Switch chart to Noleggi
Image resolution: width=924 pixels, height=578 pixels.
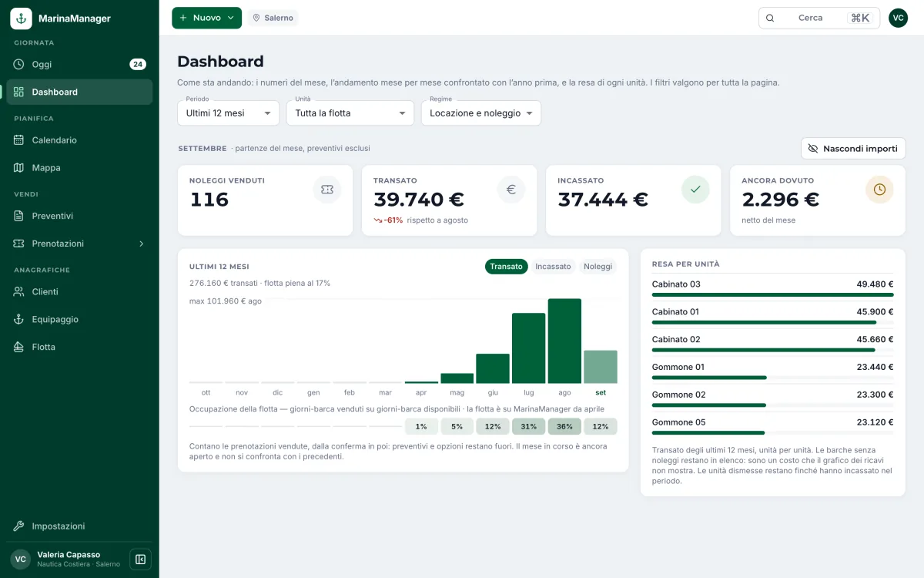(598, 267)
